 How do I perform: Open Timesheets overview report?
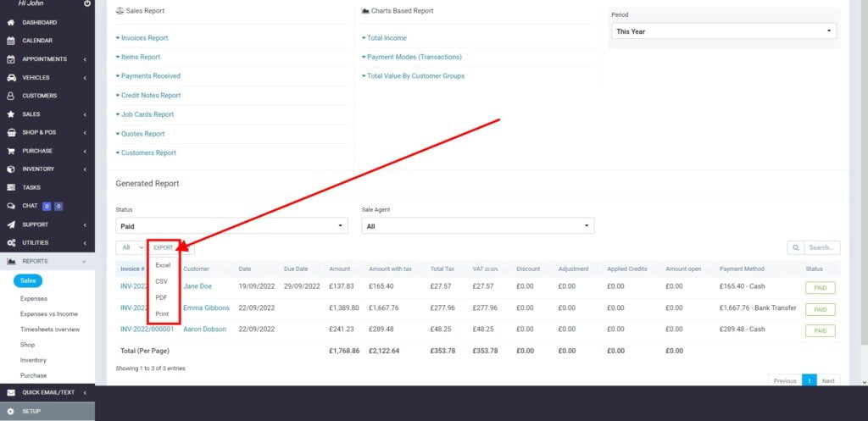[x=50, y=330]
